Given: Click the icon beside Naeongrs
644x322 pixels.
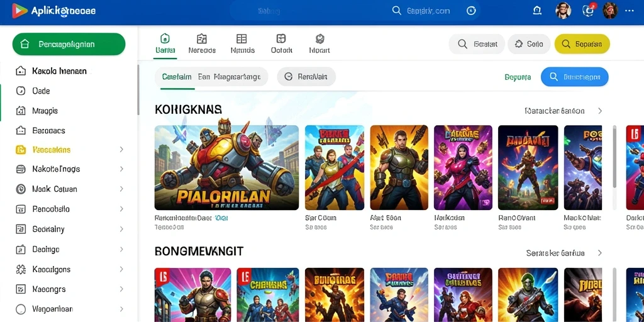Looking at the screenshot, I should point(21,289).
